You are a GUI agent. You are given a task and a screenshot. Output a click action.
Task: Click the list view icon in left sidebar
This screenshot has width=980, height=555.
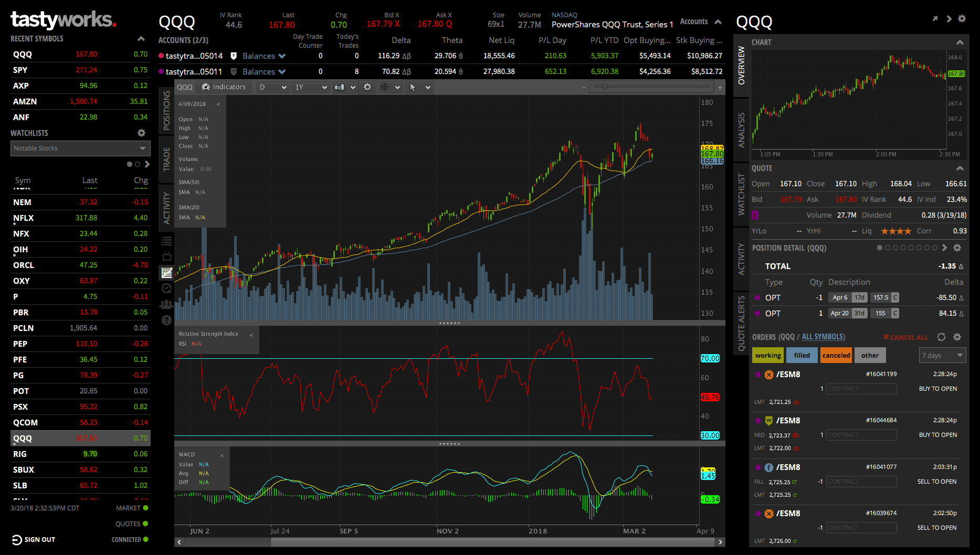166,241
